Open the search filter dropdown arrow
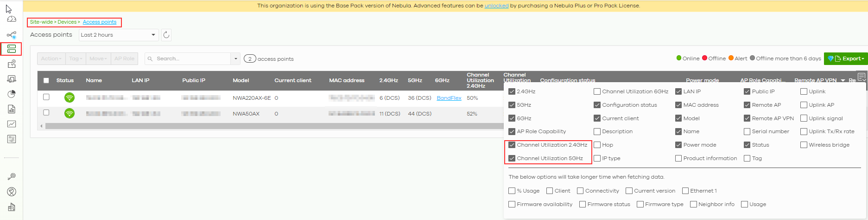Image resolution: width=868 pixels, height=220 pixels. tap(236, 59)
